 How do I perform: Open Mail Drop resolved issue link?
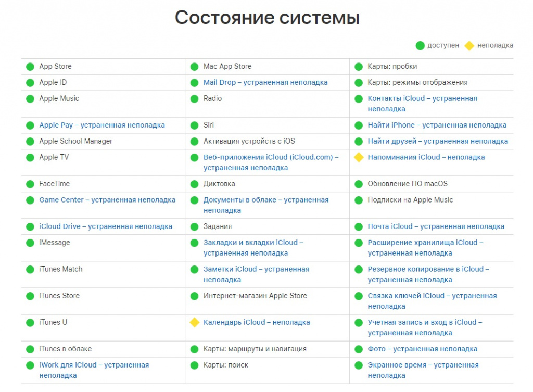[265, 82]
